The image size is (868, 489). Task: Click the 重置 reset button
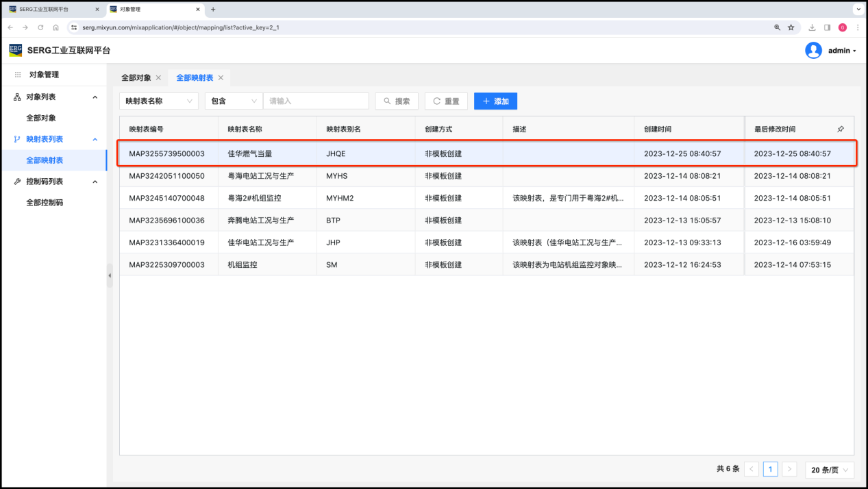click(x=446, y=101)
